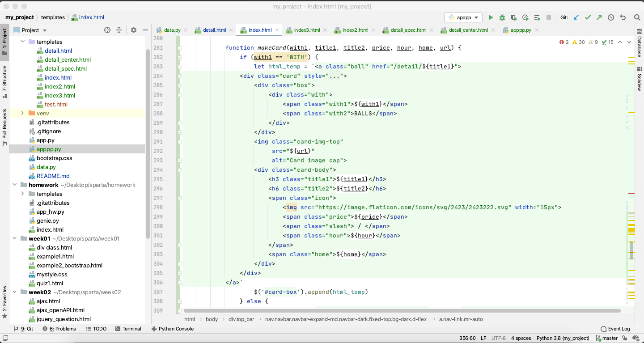
Task: Toggle tool window bars at bottom-left corner
Action: click(5, 339)
